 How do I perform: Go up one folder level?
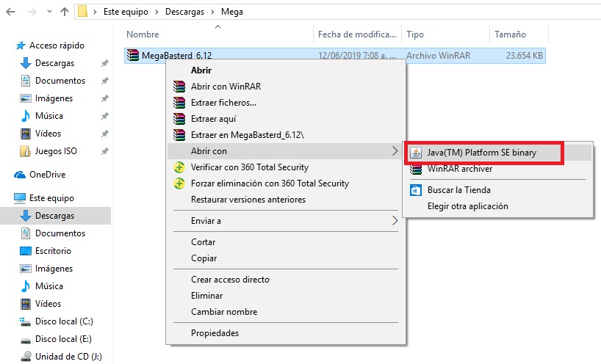click(65, 12)
